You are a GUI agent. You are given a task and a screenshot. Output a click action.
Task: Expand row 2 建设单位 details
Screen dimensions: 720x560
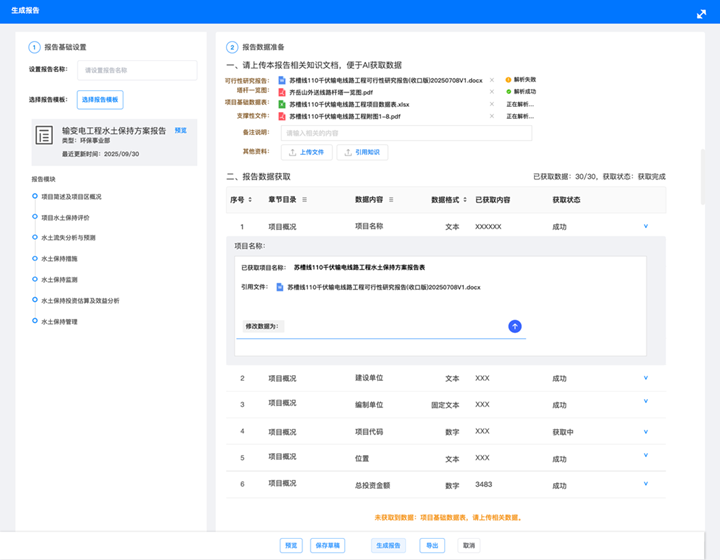tap(646, 379)
